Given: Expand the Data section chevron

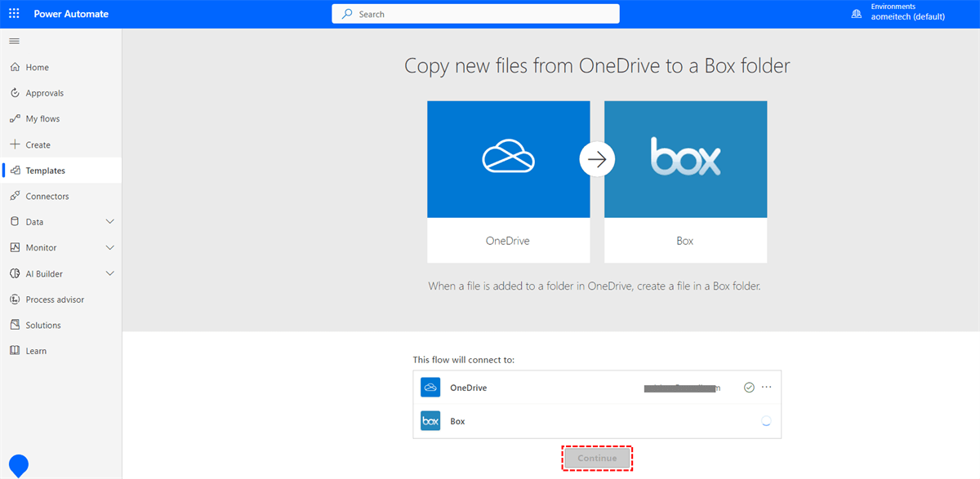Looking at the screenshot, I should click(x=110, y=222).
